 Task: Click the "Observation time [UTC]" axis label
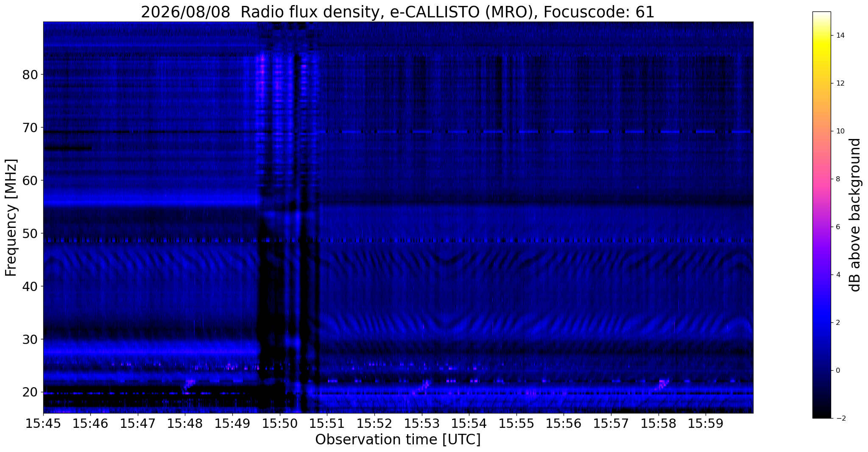(x=398, y=440)
